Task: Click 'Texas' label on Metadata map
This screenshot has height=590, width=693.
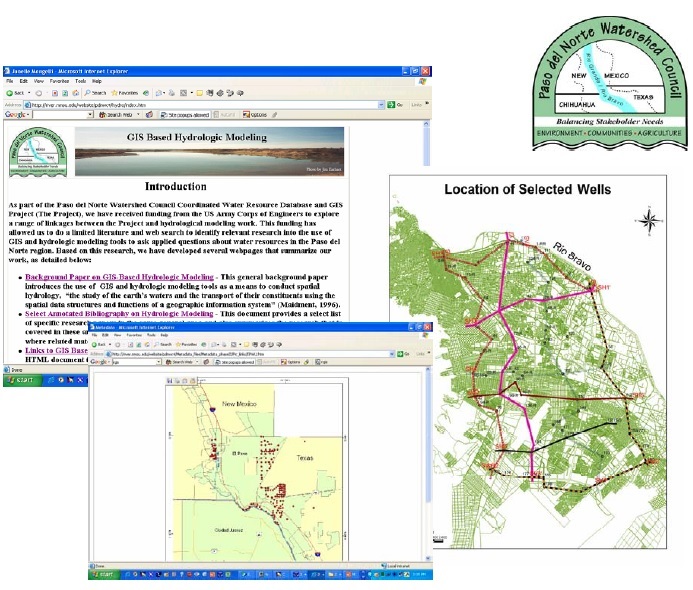Action: (x=305, y=458)
